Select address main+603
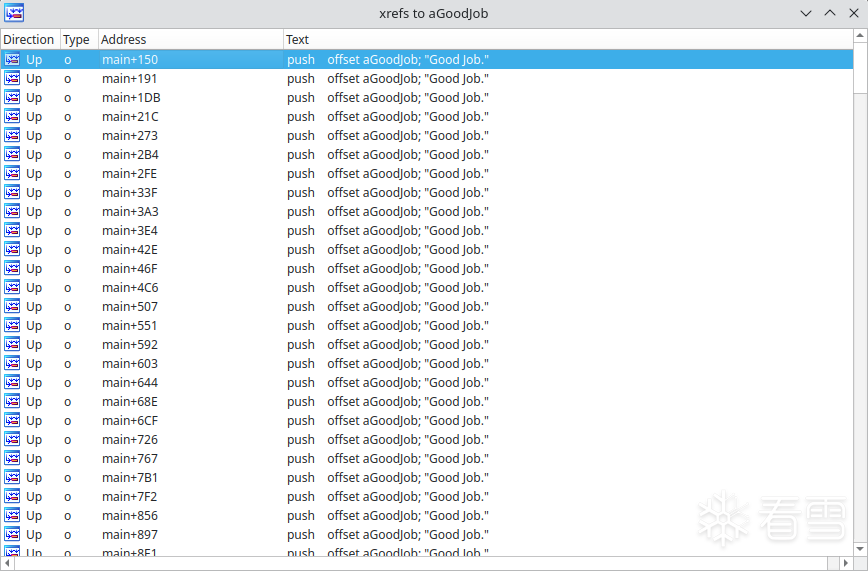This screenshot has width=868, height=571. 130,363
